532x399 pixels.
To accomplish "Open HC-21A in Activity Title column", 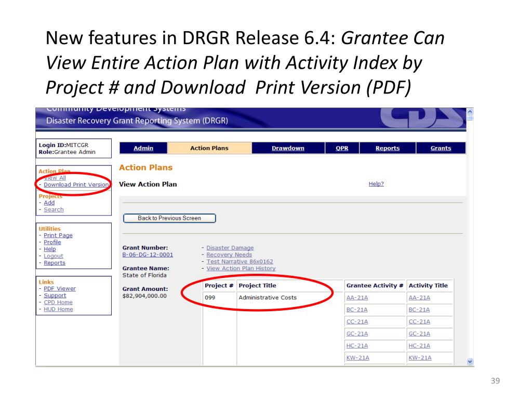I will [419, 345].
